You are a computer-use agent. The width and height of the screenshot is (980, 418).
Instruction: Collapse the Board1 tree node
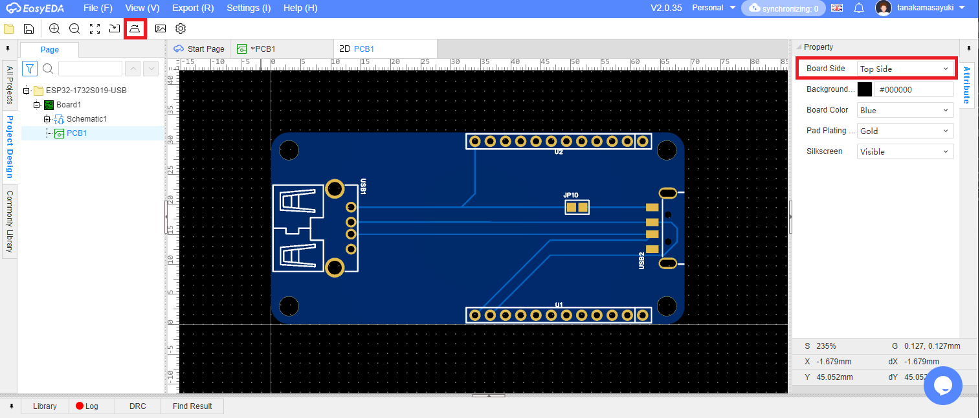[37, 105]
